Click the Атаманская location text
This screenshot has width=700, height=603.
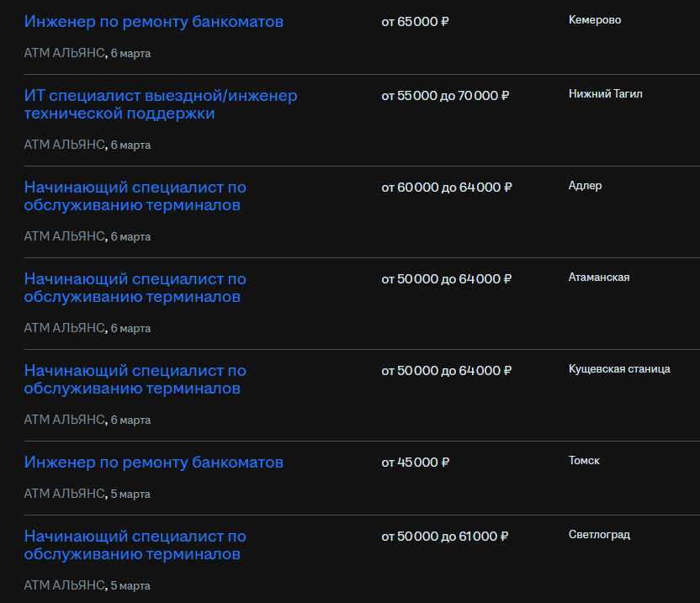(x=599, y=278)
